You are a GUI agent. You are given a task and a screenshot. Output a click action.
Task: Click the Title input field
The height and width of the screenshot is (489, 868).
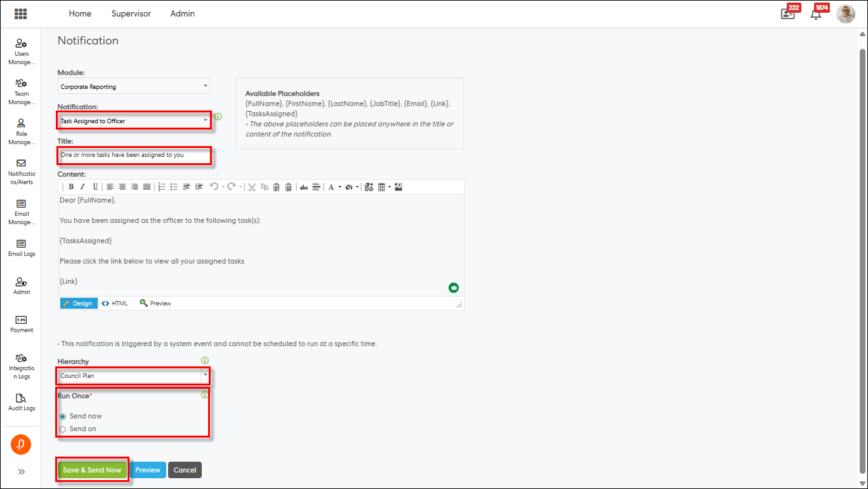134,155
